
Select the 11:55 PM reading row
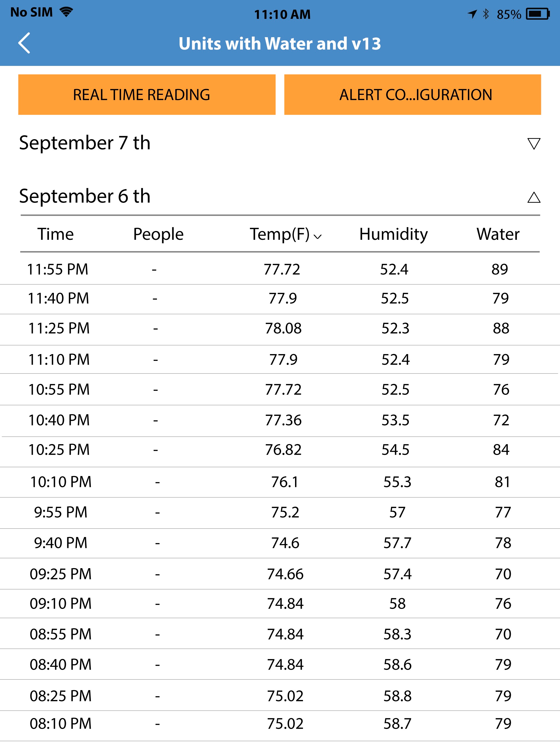click(x=280, y=269)
